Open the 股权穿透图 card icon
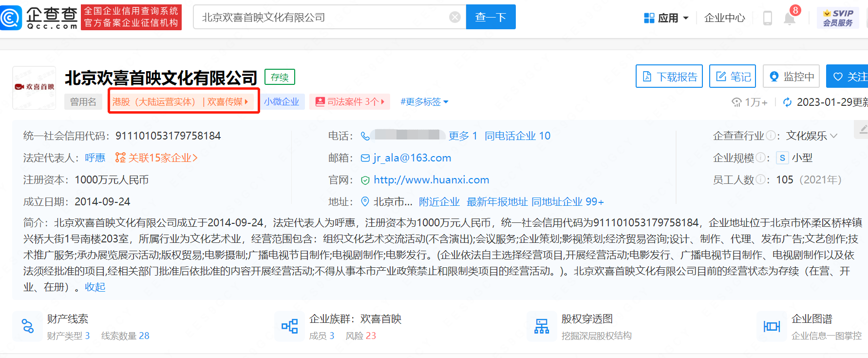This screenshot has width=868, height=358. 542,326
